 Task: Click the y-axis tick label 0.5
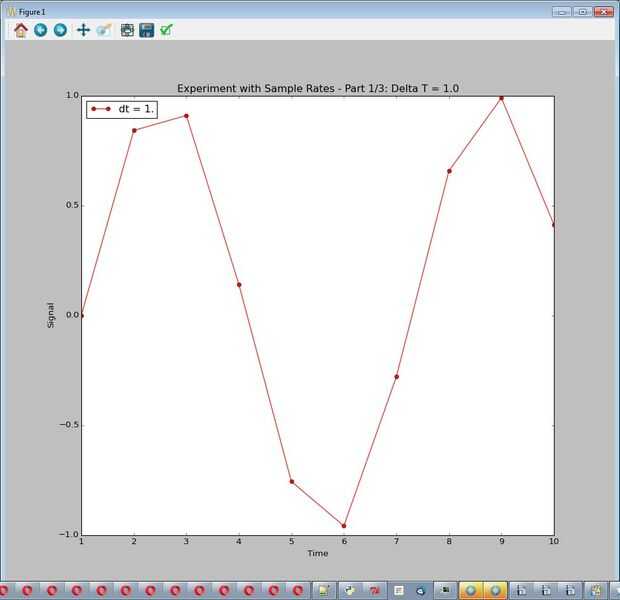click(x=72, y=205)
